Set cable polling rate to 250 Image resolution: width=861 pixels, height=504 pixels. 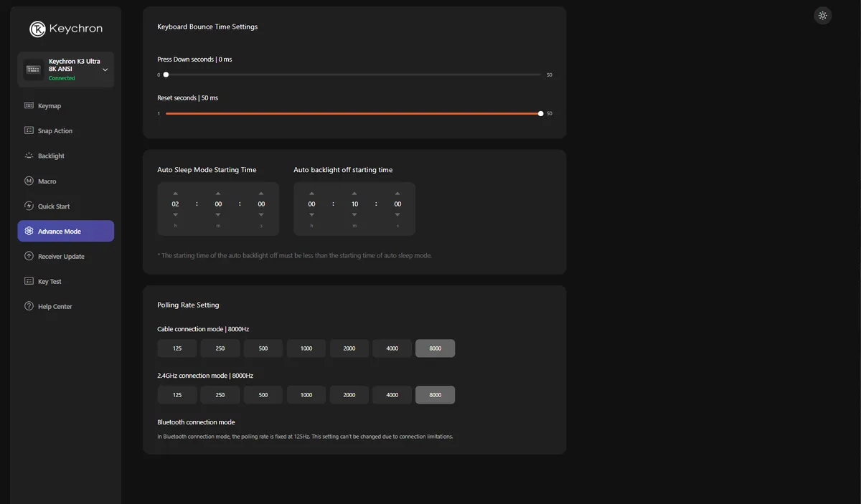tap(220, 348)
